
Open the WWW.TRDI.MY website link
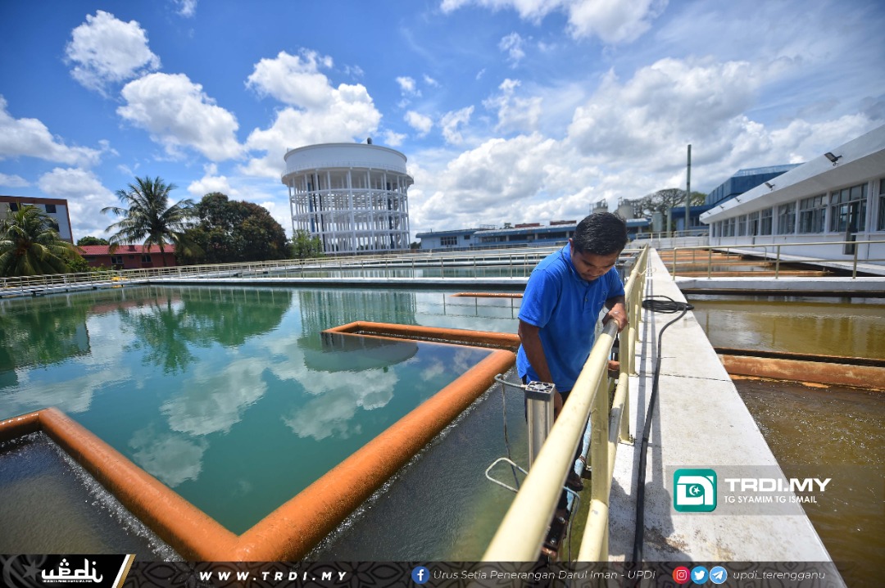[x=274, y=576]
